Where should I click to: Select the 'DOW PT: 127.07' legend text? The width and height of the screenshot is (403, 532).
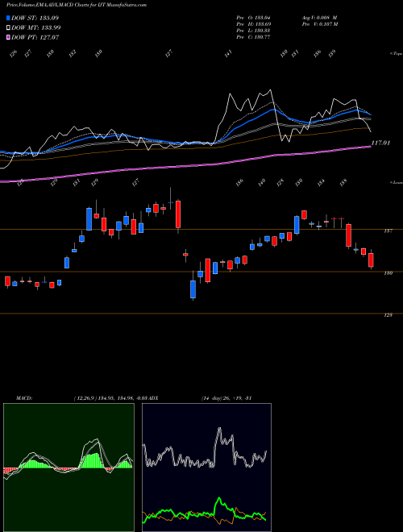pyautogui.click(x=35, y=37)
